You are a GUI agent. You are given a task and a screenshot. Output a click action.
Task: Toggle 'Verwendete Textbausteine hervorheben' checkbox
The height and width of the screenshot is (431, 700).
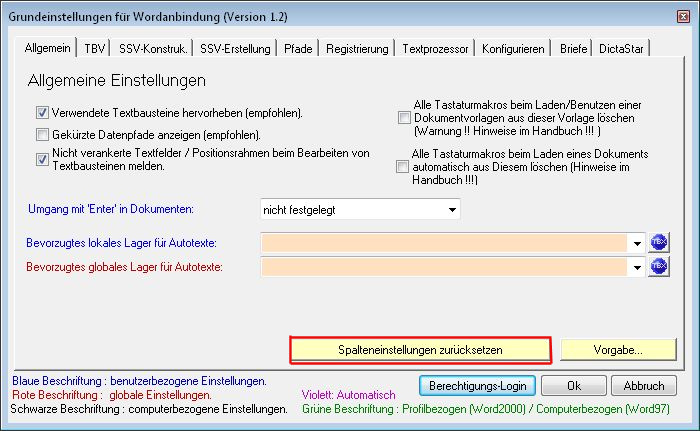pos(43,113)
